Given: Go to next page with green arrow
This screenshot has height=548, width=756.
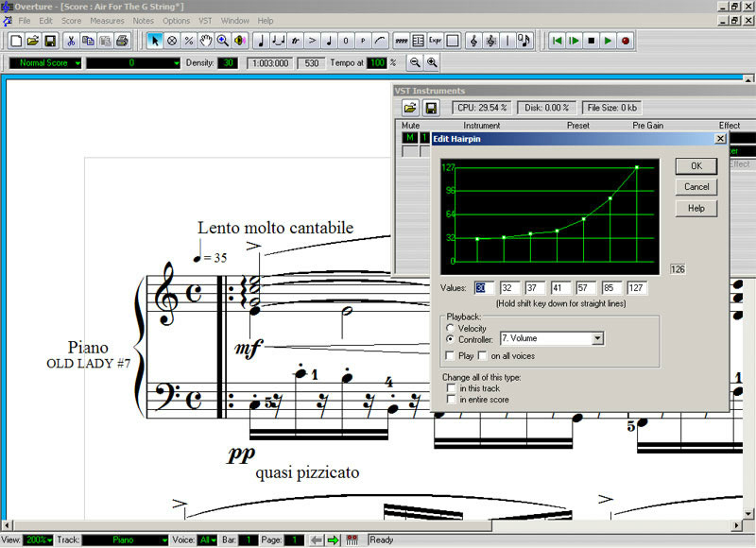Looking at the screenshot, I should (x=333, y=539).
